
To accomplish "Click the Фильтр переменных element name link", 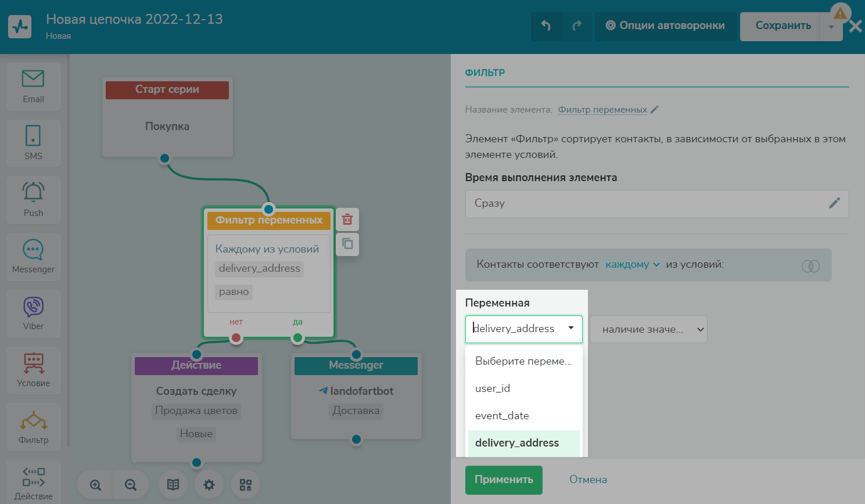I will 602,110.
